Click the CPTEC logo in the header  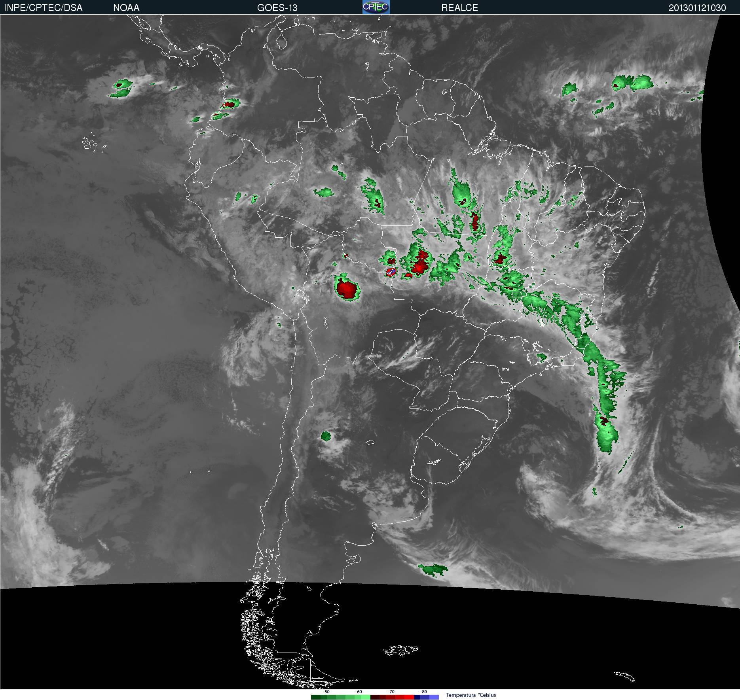click(376, 7)
